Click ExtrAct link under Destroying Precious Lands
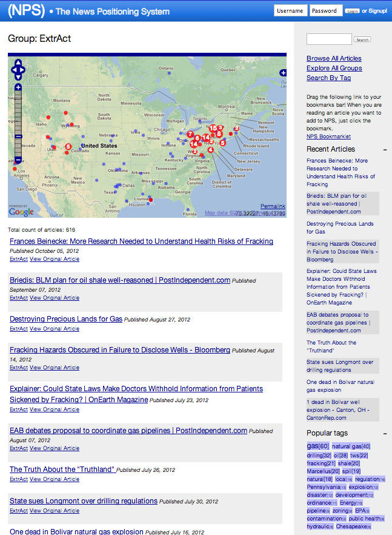Viewport: 392px width, 535px height. tap(18, 329)
